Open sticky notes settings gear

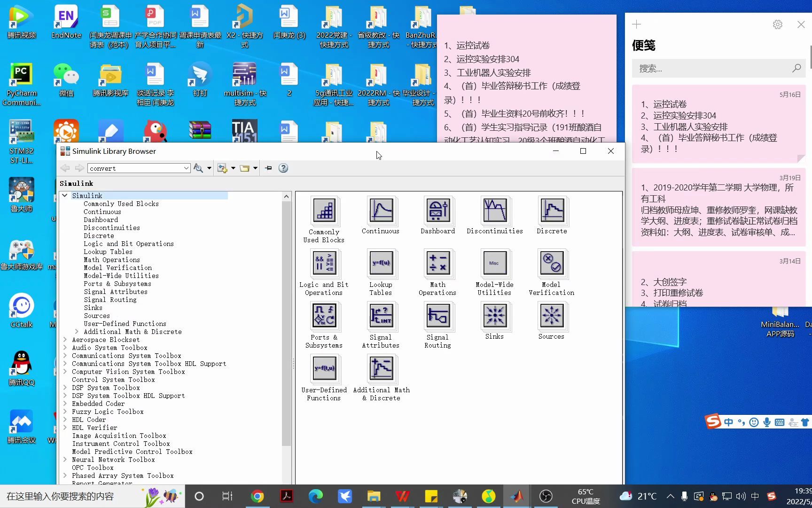[778, 24]
